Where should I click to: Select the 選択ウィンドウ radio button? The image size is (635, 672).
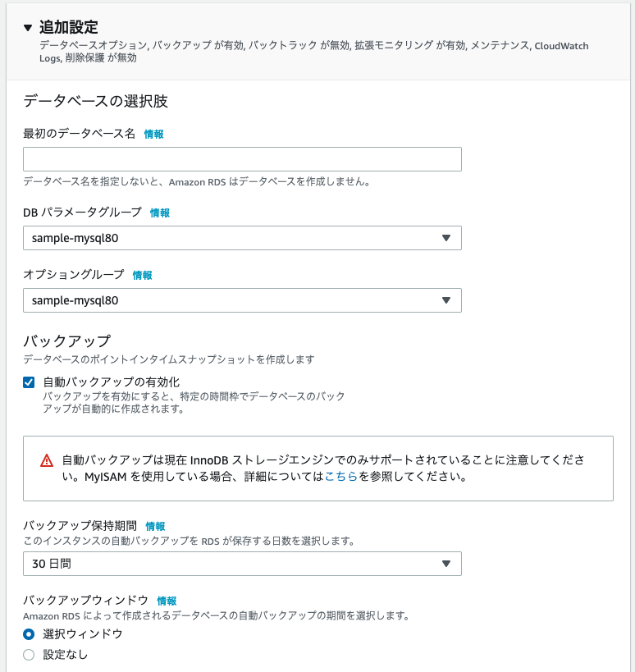click(x=29, y=633)
